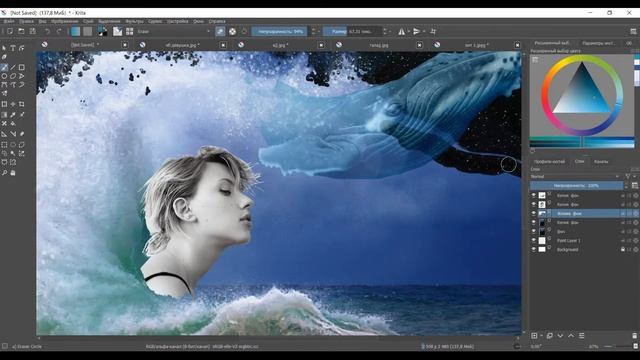
Task: Undo the last action in toolbar
Action: coord(47,31)
